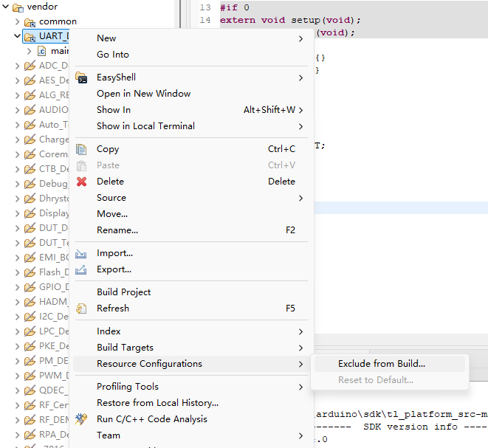Select Run C/C++ Code Analysis
Image resolution: width=488 pixels, height=448 pixels.
pyautogui.click(x=191, y=419)
